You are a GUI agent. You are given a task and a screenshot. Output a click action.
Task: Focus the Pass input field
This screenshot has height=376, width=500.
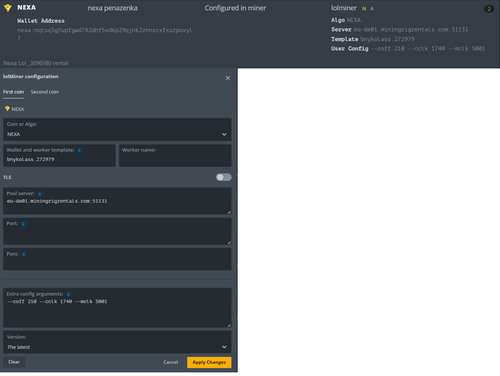tap(117, 259)
